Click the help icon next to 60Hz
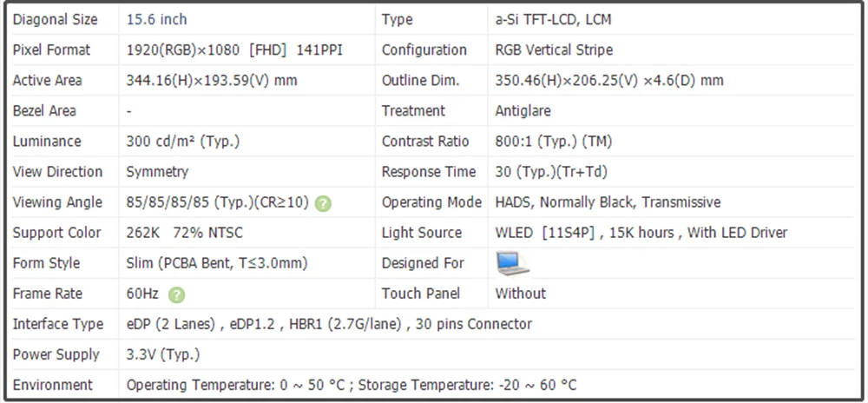This screenshot has width=868, height=403. pos(177,294)
